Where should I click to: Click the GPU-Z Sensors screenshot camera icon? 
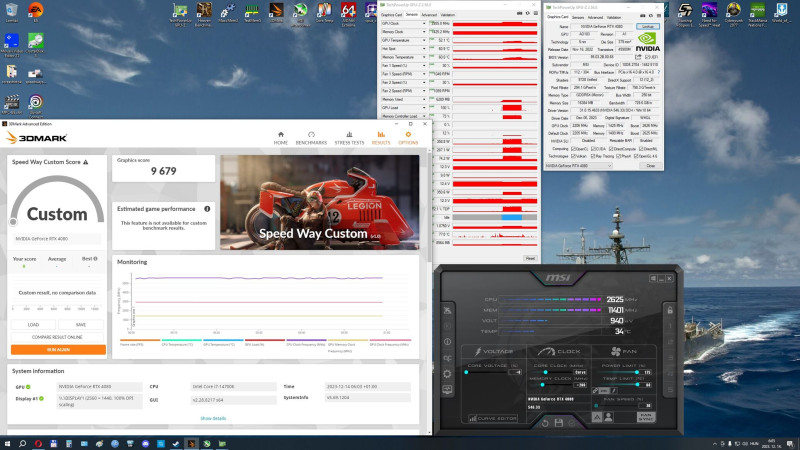click(x=519, y=13)
